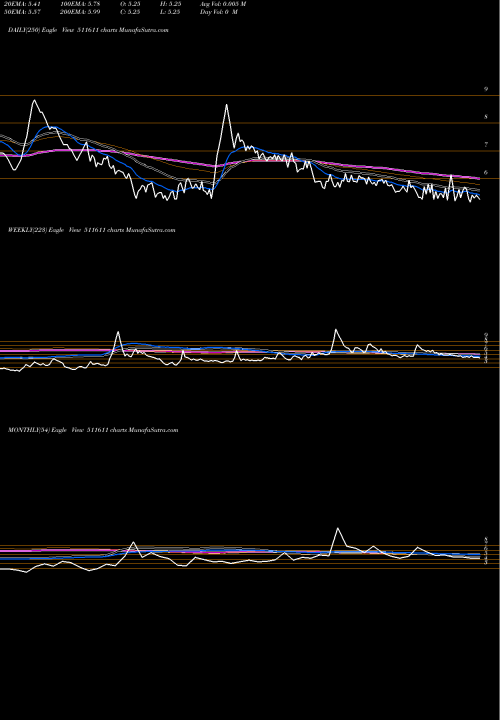This screenshot has width=500, height=720.
Task: Click the O: open price value
Action: coord(130,4)
